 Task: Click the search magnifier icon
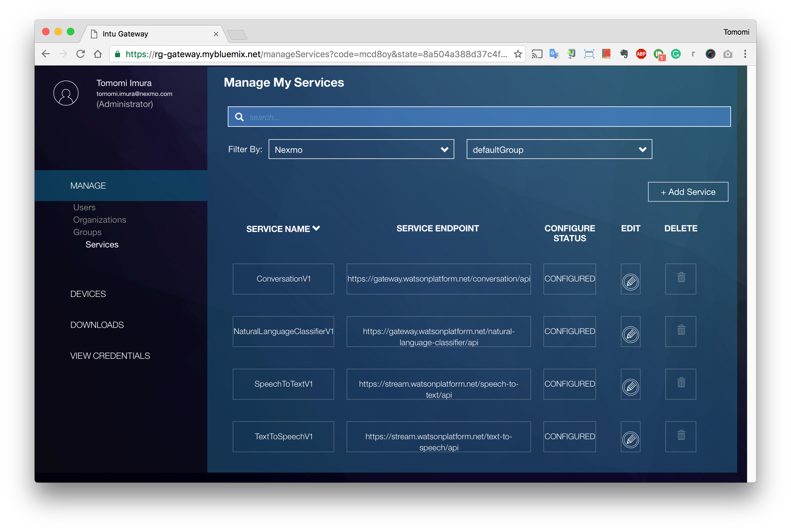pyautogui.click(x=239, y=117)
